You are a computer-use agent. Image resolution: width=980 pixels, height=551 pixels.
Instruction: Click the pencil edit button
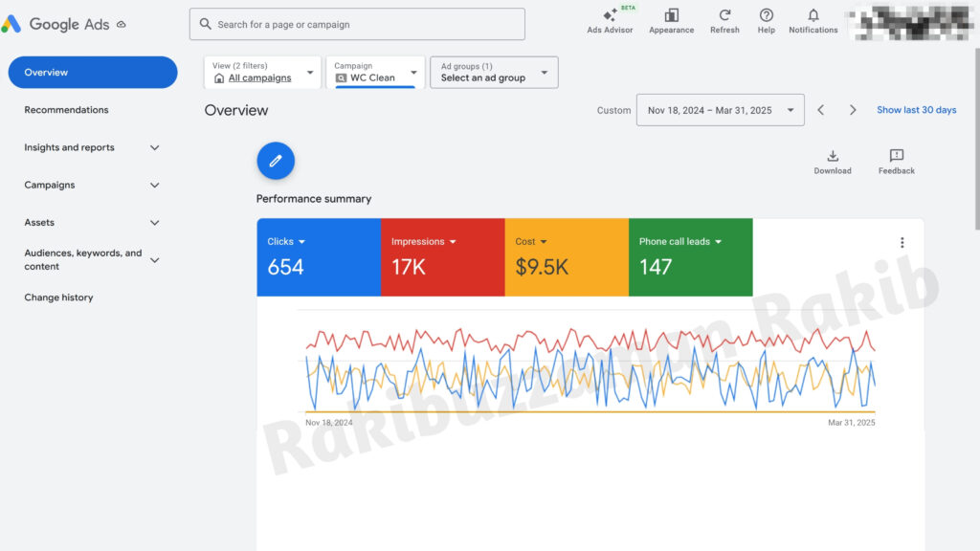coord(276,161)
